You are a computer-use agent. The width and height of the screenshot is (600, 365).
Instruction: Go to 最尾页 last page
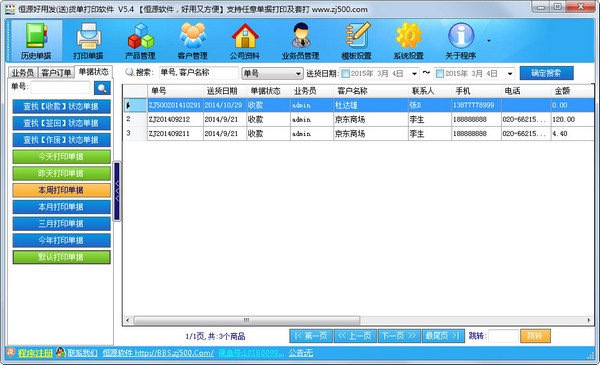pyautogui.click(x=443, y=336)
